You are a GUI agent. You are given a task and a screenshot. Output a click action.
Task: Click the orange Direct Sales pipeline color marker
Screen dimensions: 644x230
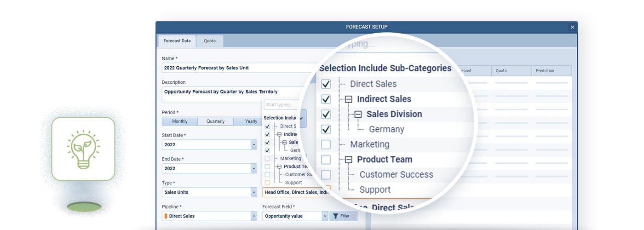point(166,216)
